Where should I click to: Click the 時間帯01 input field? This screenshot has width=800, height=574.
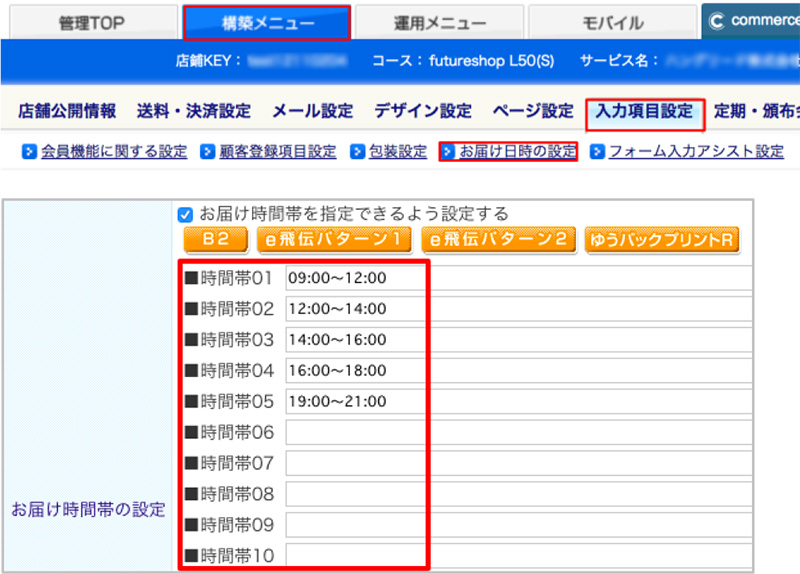click(518, 278)
